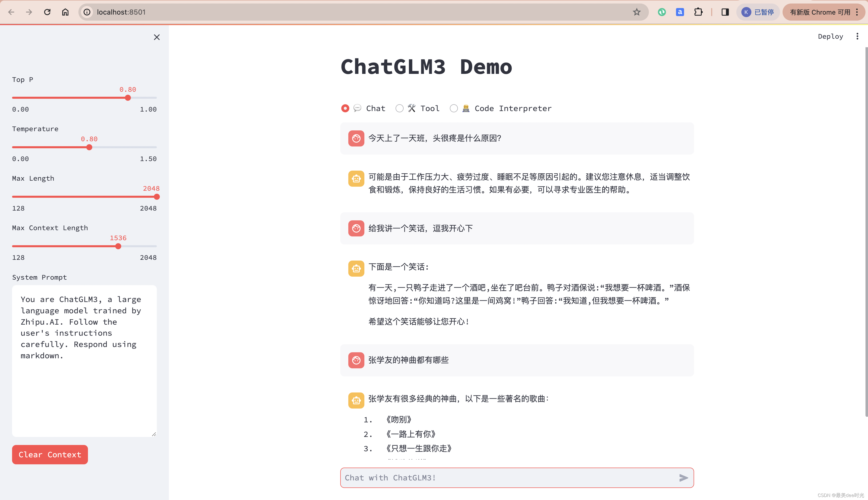The image size is (868, 500).
Task: Click the Deploy button
Action: click(830, 36)
